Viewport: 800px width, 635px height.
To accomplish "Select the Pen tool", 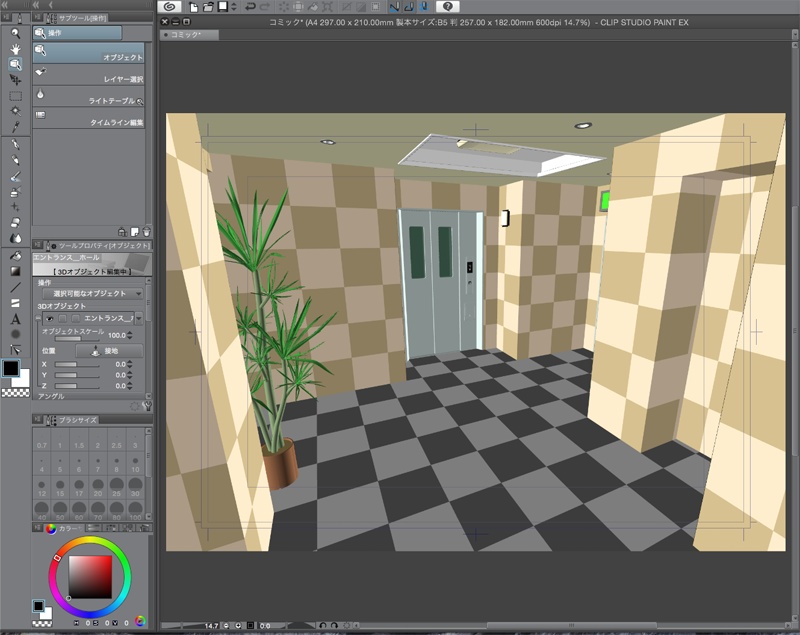I will pyautogui.click(x=16, y=144).
